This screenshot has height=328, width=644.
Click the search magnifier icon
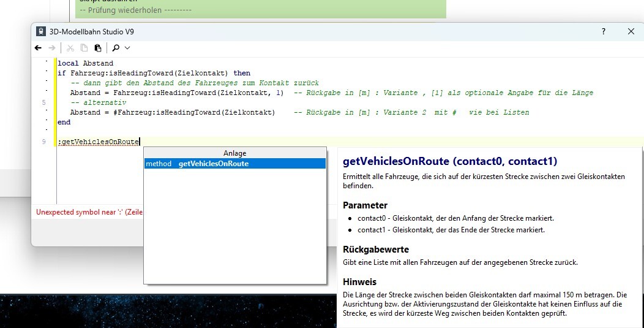[116, 48]
